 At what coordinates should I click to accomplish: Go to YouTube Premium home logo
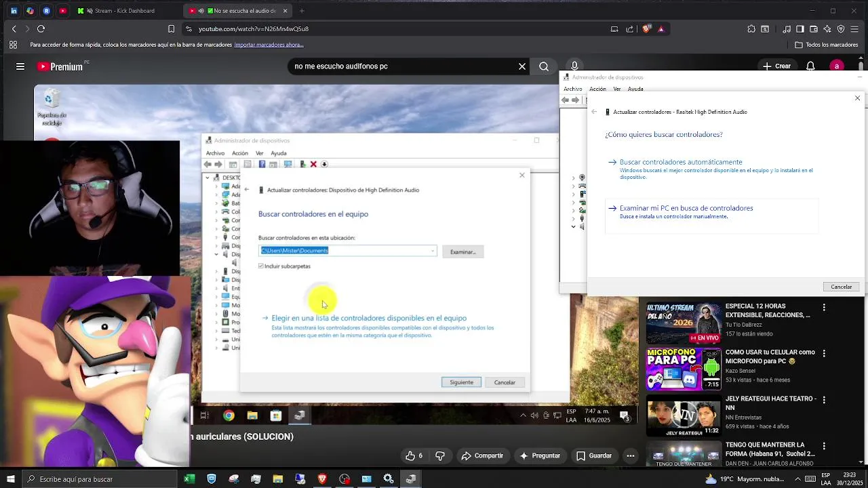coord(60,66)
